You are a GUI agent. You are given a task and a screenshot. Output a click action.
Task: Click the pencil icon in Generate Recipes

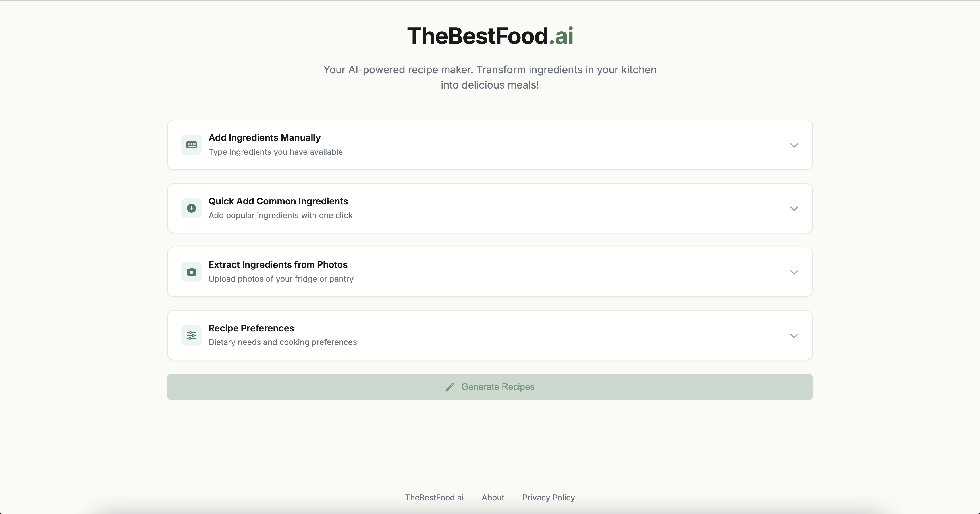(450, 387)
